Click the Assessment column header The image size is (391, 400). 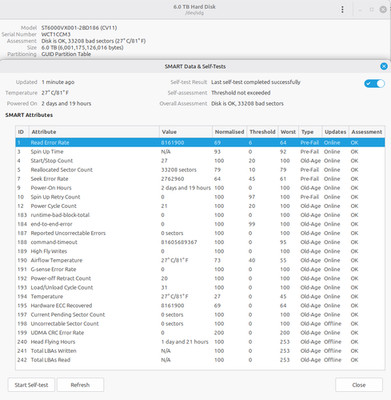[367, 132]
